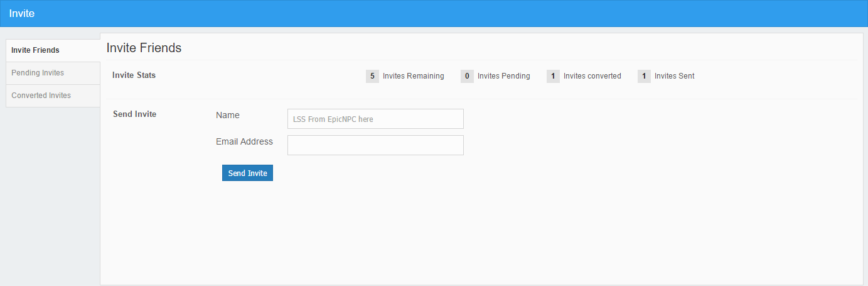Click the 1 Invites converted badge
The height and width of the screenshot is (286, 868).
point(553,76)
